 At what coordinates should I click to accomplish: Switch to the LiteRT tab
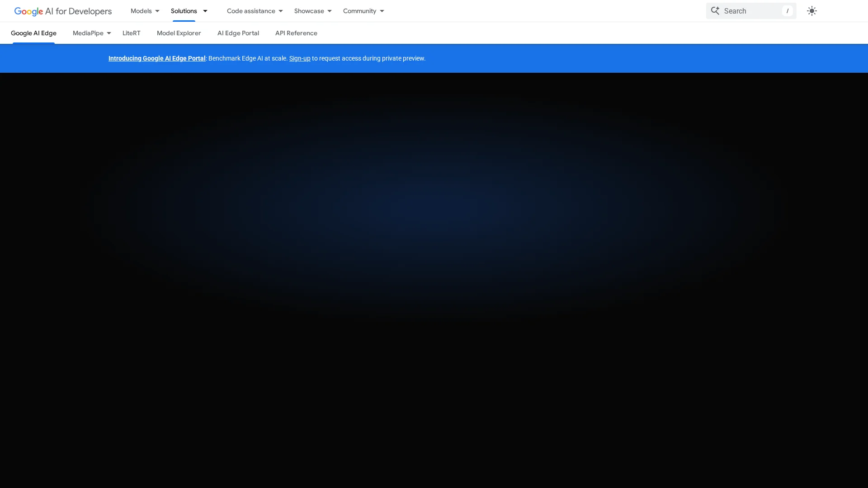(x=131, y=33)
